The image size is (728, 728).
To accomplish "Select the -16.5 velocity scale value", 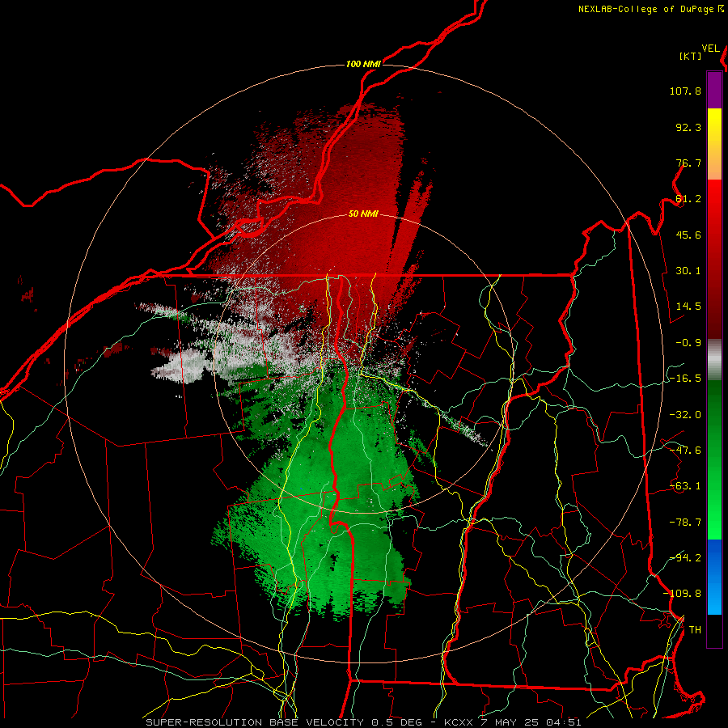I will pos(685,379).
